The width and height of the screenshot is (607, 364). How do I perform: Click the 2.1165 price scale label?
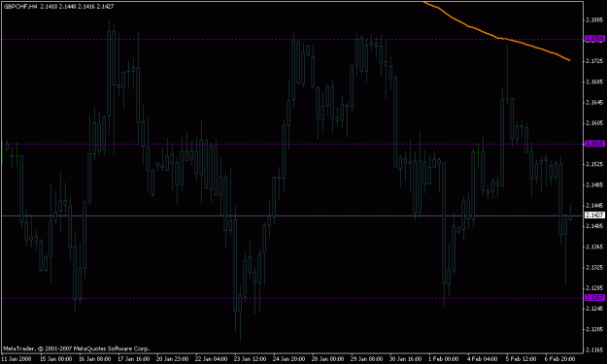click(594, 350)
